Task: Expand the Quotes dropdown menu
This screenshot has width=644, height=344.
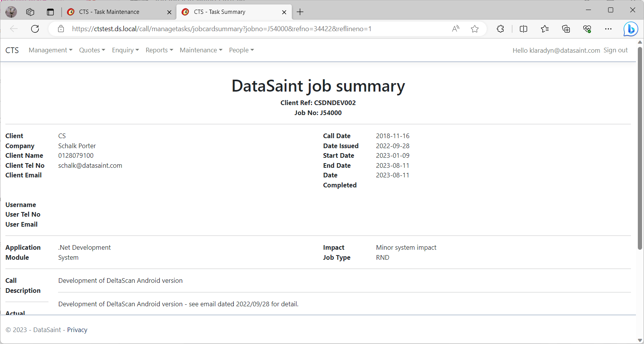Action: point(92,50)
